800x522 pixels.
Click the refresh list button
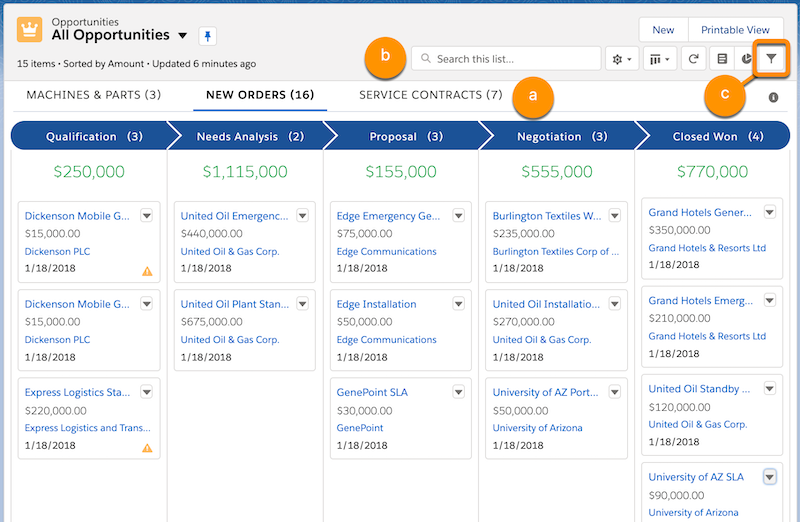(693, 59)
